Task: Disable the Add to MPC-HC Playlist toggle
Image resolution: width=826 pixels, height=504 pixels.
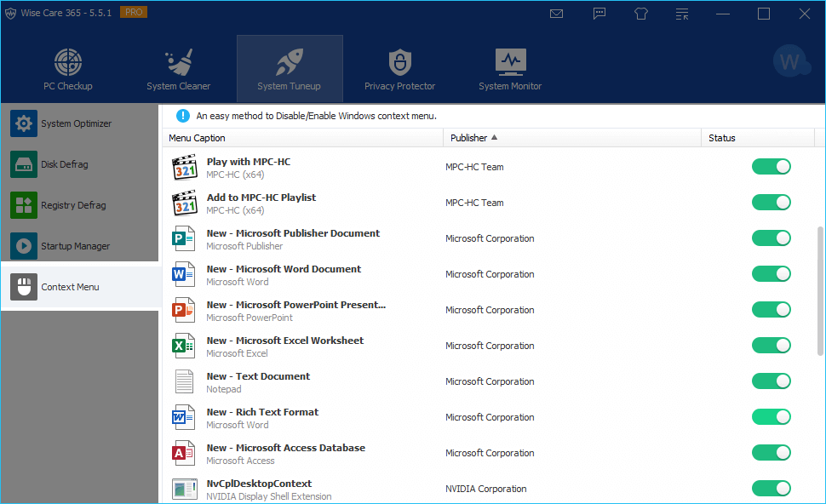Action: [772, 203]
